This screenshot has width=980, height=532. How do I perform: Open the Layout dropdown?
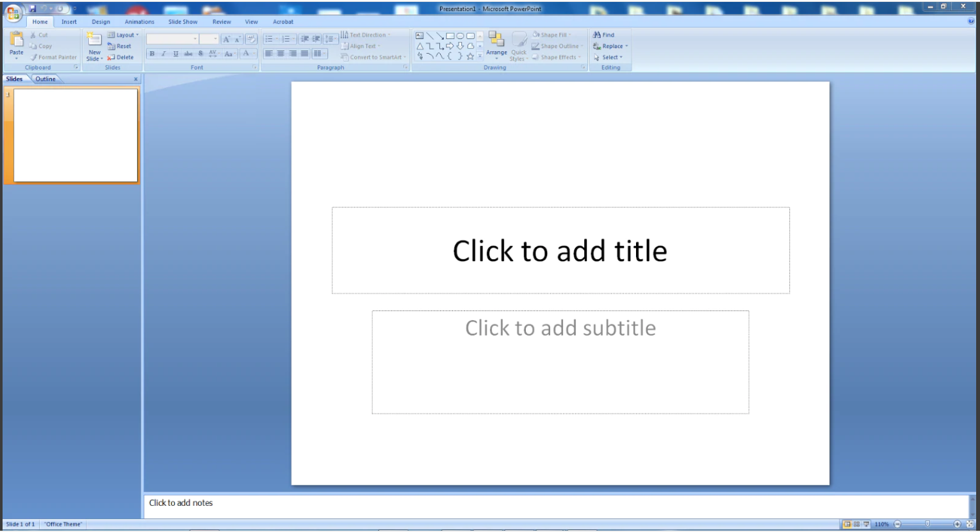pyautogui.click(x=124, y=35)
